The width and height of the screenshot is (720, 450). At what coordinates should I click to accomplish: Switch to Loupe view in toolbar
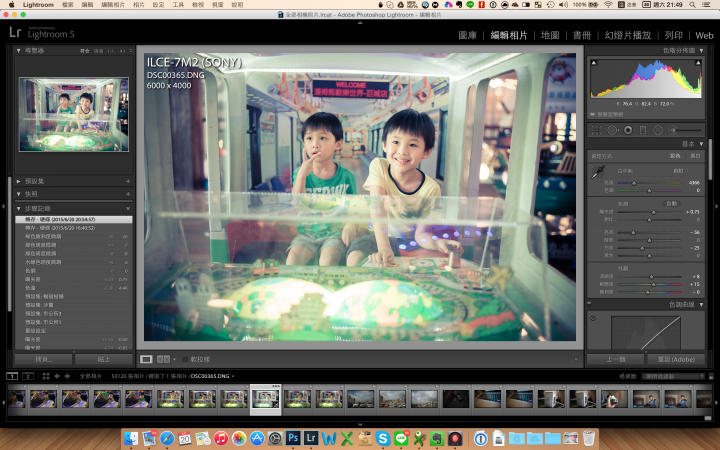[146, 359]
